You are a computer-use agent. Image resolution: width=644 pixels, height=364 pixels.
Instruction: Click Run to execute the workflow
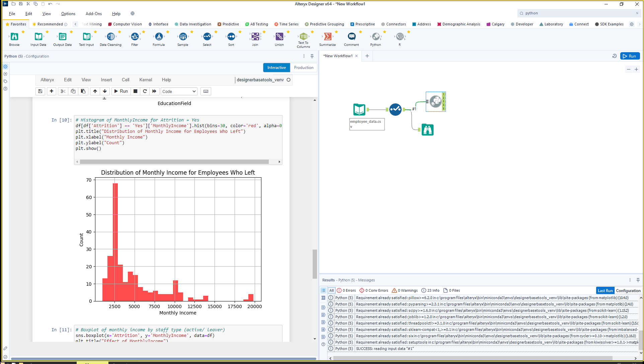pos(630,56)
